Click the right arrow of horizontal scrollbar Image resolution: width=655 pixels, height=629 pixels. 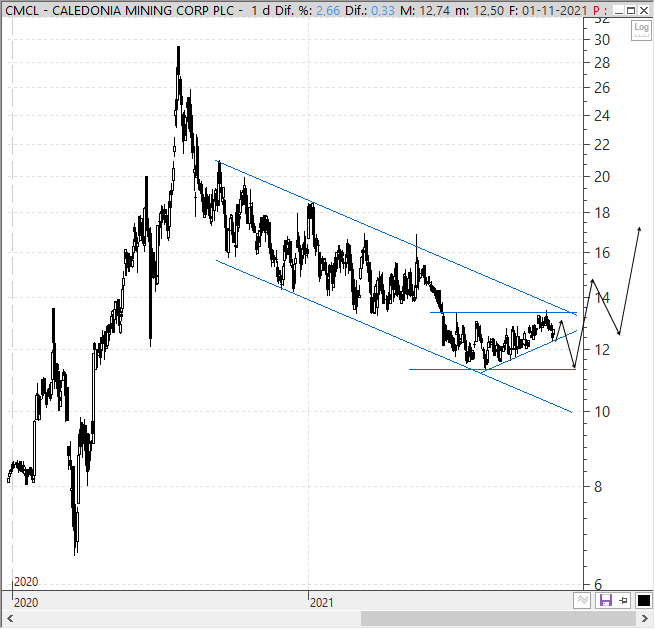645,619
